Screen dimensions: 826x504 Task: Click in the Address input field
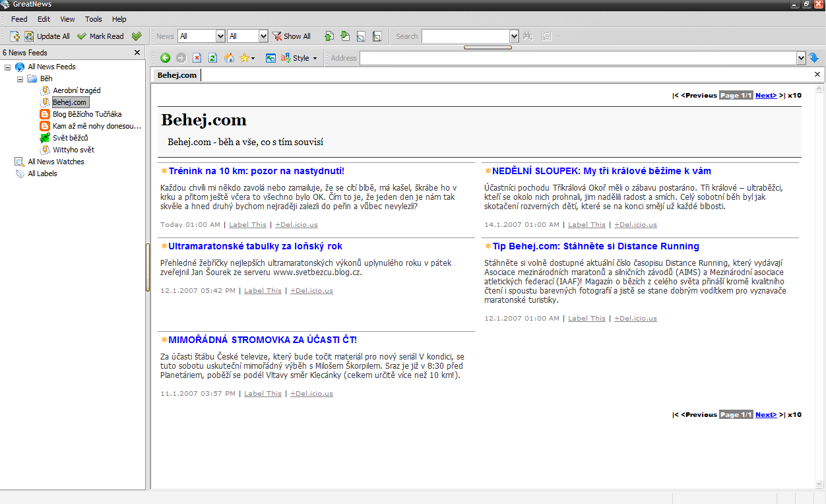[x=578, y=58]
